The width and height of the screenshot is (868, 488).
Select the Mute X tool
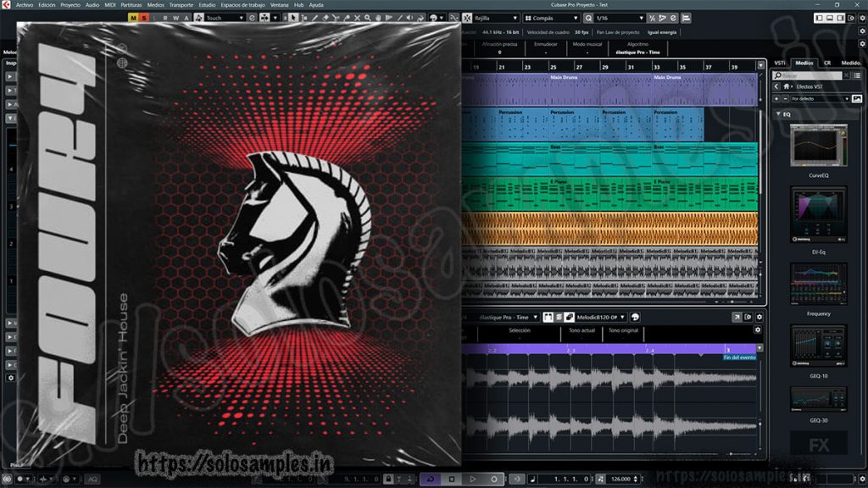[357, 18]
